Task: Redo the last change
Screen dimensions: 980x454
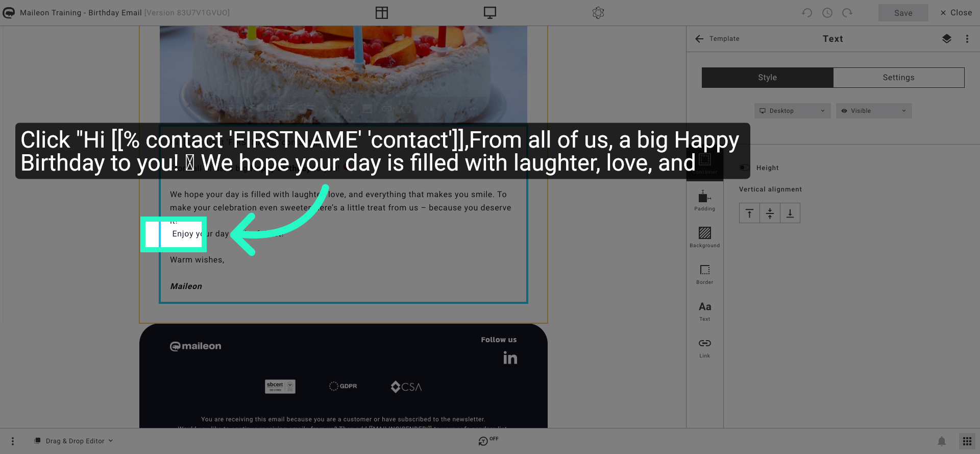Action: coord(847,13)
